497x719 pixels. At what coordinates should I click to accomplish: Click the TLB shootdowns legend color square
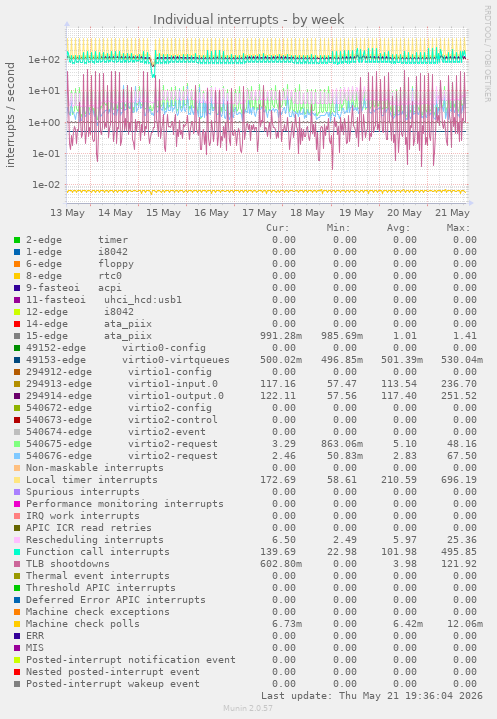pyautogui.click(x=17, y=564)
